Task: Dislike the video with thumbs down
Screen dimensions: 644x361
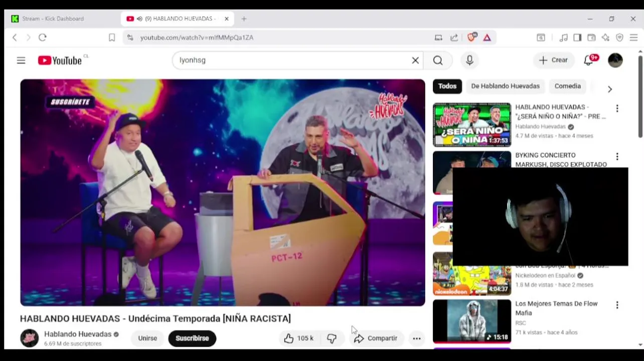Action: pyautogui.click(x=332, y=338)
